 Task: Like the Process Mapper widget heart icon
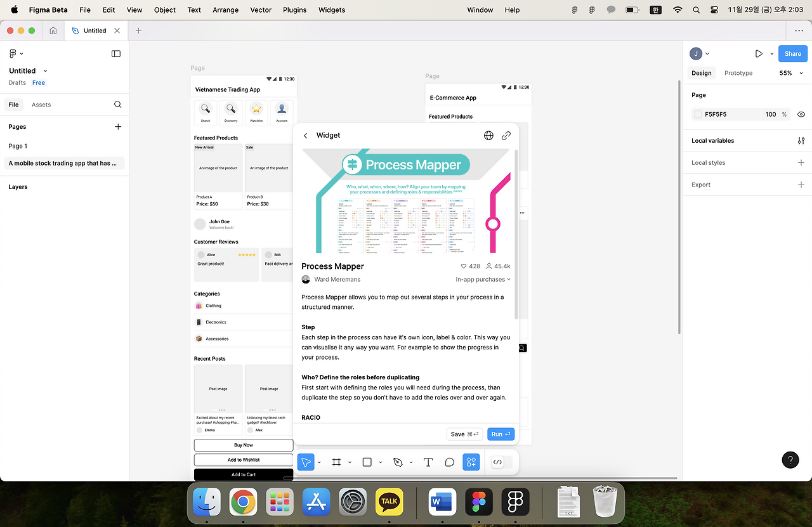coord(464,266)
